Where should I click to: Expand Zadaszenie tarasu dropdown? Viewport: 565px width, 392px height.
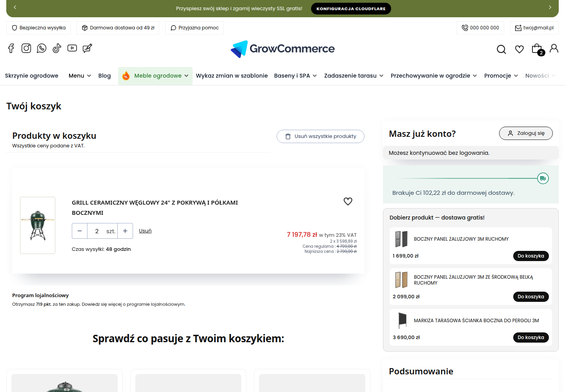pyautogui.click(x=354, y=76)
